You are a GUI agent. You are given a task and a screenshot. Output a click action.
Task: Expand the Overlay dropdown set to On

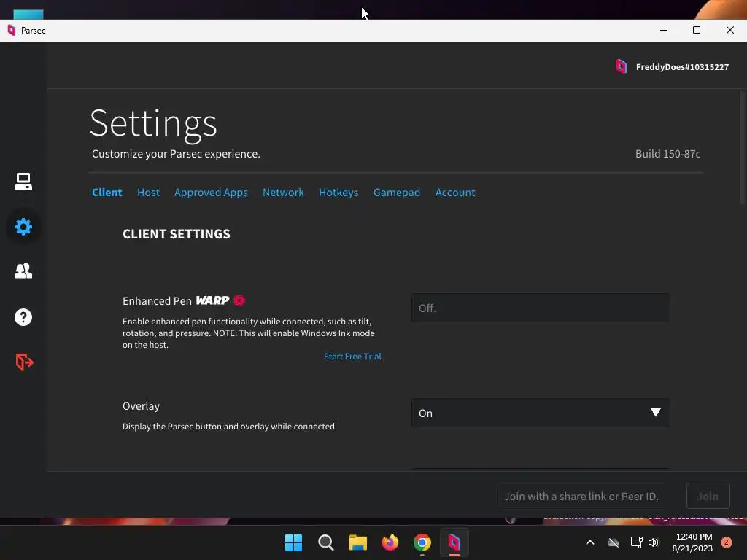pos(541,413)
